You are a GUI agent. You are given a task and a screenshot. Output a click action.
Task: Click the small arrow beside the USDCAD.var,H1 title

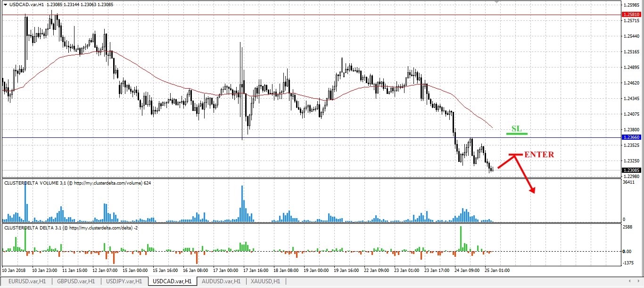pyautogui.click(x=5, y=4)
